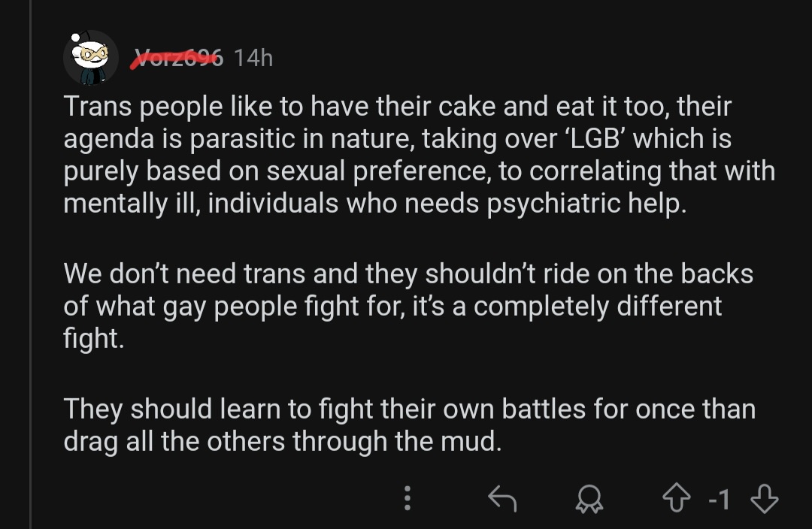Open the commenter's snoo avatar
The width and height of the screenshot is (812, 529).
pyautogui.click(x=91, y=57)
